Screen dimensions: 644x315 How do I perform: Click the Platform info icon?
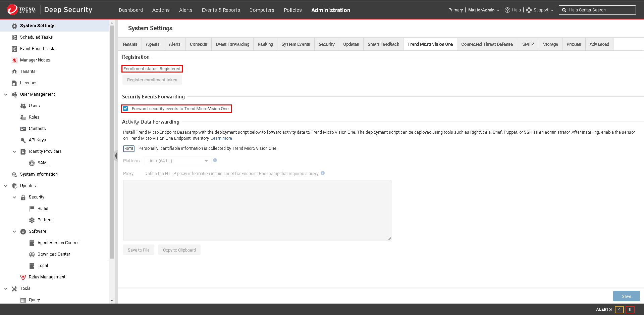point(215,161)
